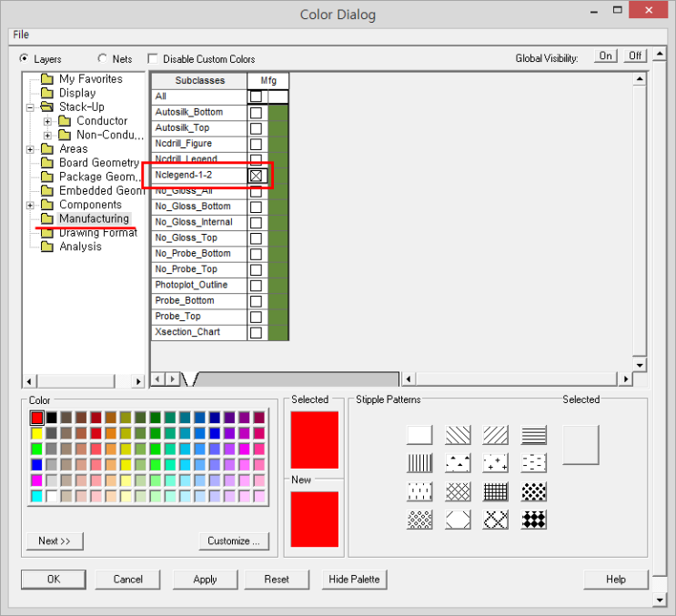Select the horizontal lines stipple pattern

[x=534, y=435]
